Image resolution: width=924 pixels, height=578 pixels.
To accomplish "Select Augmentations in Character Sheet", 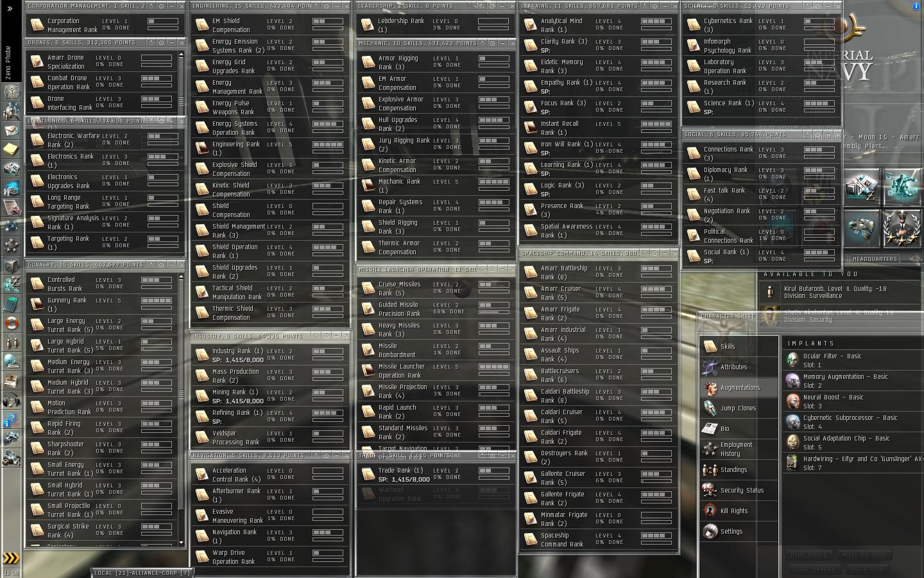I will (x=739, y=387).
